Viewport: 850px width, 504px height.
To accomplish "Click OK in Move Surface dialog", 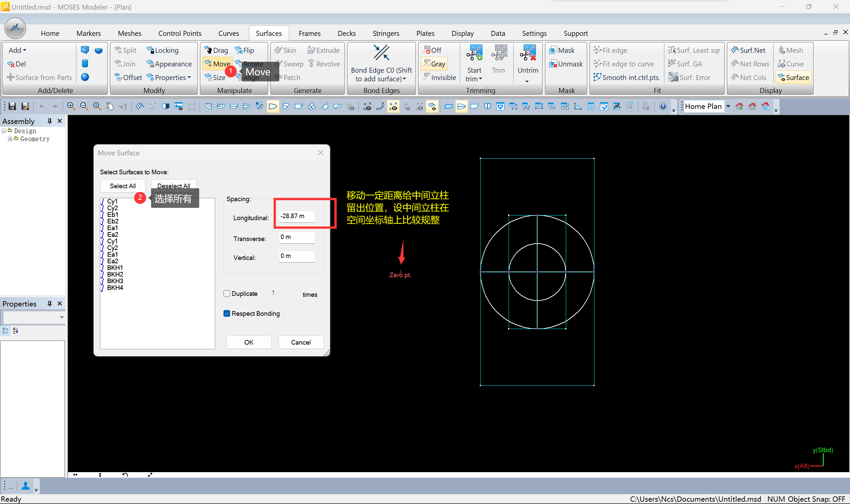I will (x=249, y=342).
